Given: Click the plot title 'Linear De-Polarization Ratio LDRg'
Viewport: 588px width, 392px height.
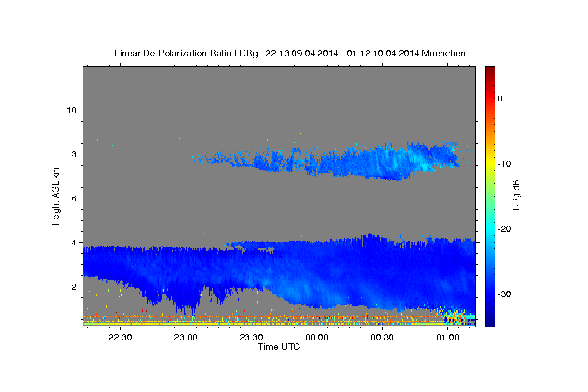Looking at the screenshot, I should 186,53.
